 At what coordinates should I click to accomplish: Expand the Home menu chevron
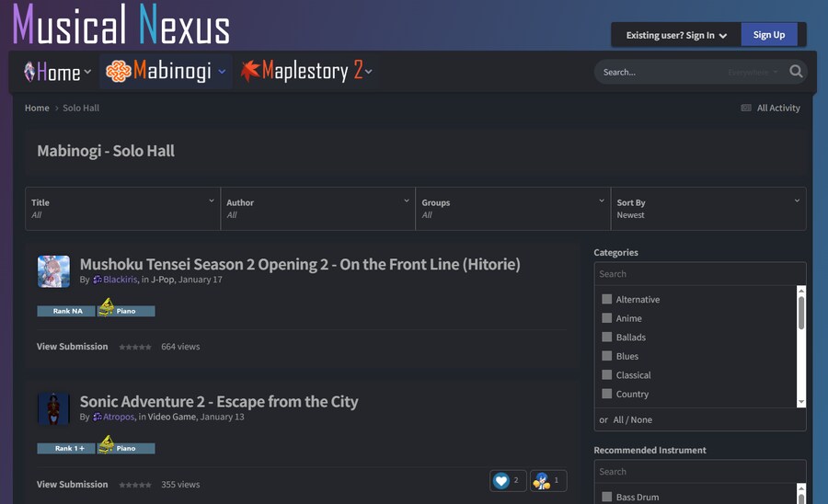click(x=87, y=71)
